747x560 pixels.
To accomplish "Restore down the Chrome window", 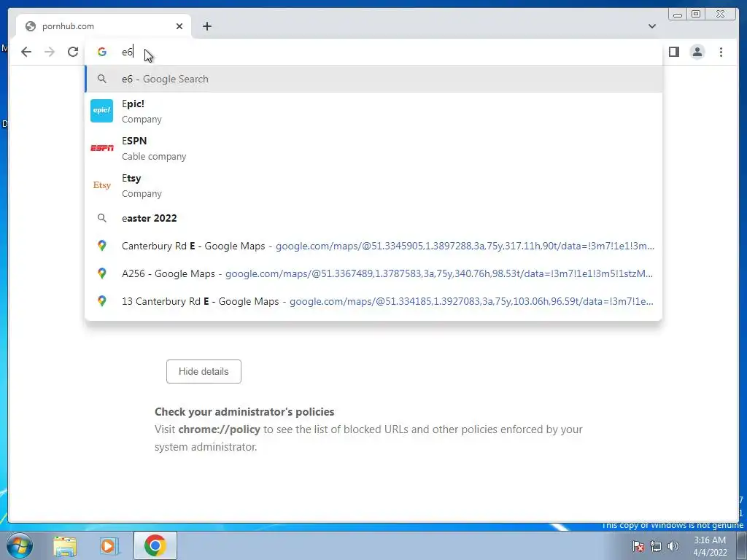I will click(695, 15).
